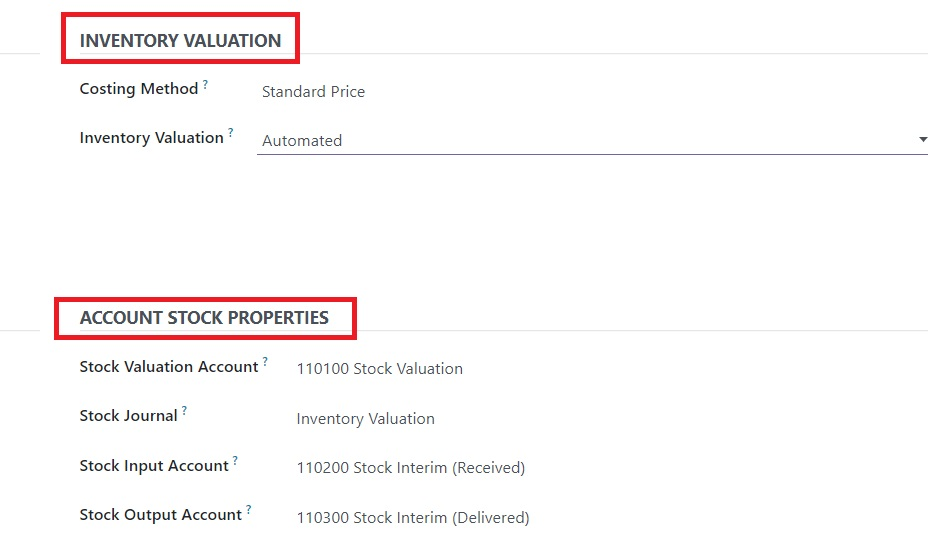This screenshot has height=554, width=938.
Task: Click the Inventory Valuation stock journal value
Action: tap(366, 419)
